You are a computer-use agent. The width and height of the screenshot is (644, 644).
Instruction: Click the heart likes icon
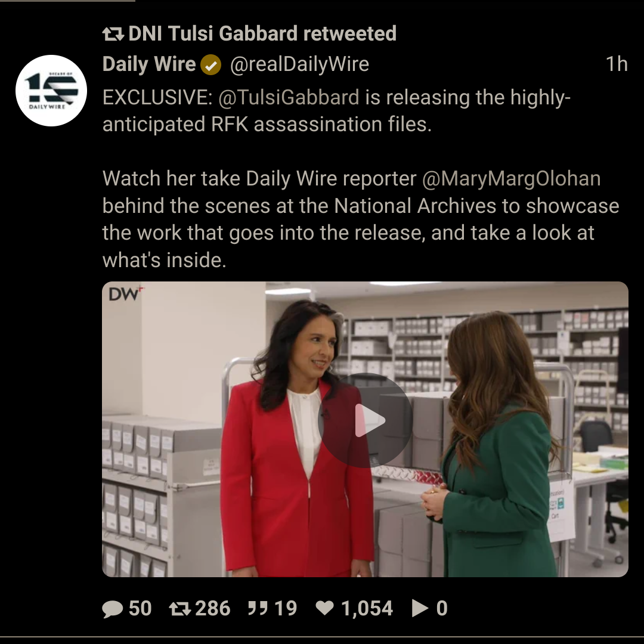pyautogui.click(x=324, y=608)
